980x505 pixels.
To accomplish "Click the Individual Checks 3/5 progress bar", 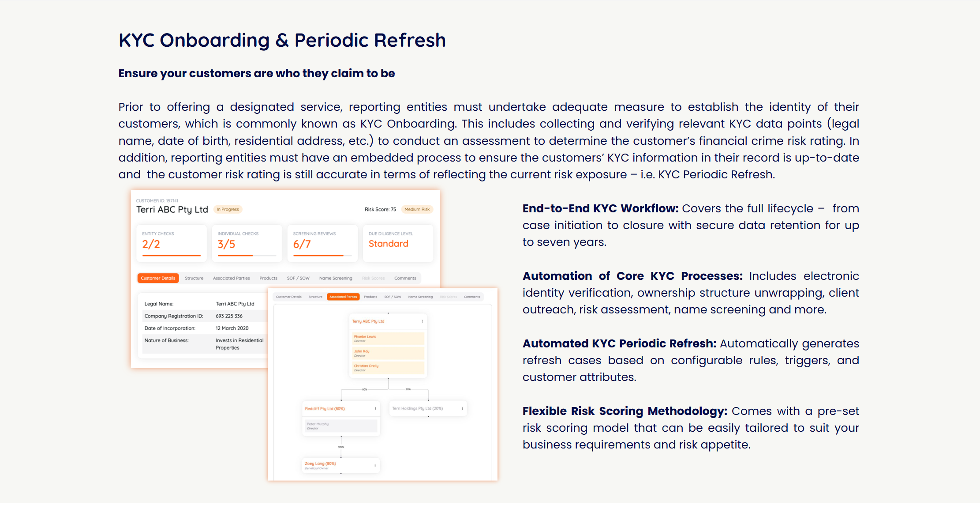I will (x=247, y=256).
